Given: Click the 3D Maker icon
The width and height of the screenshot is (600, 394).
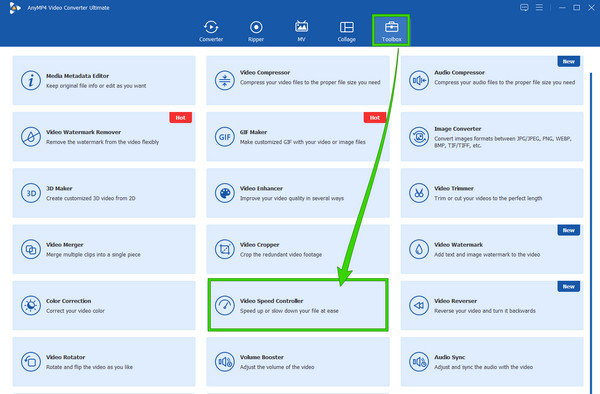Looking at the screenshot, I should (x=31, y=193).
